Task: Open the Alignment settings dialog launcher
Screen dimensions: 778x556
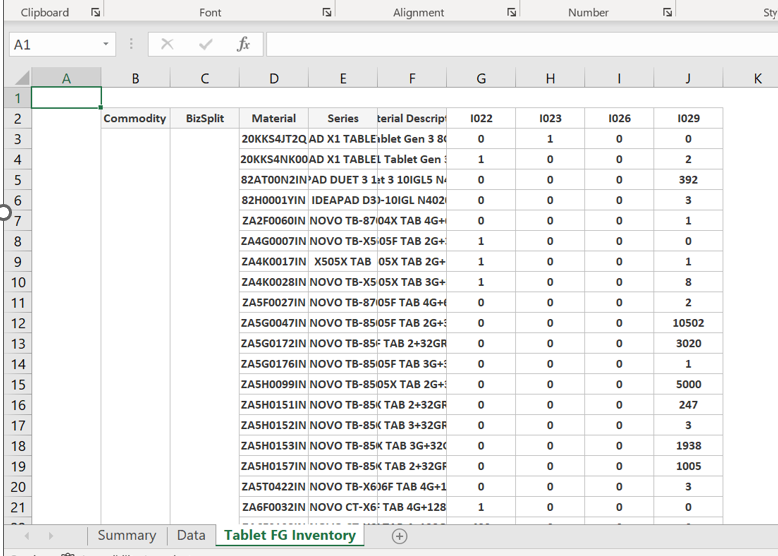Action: pyautogui.click(x=511, y=13)
